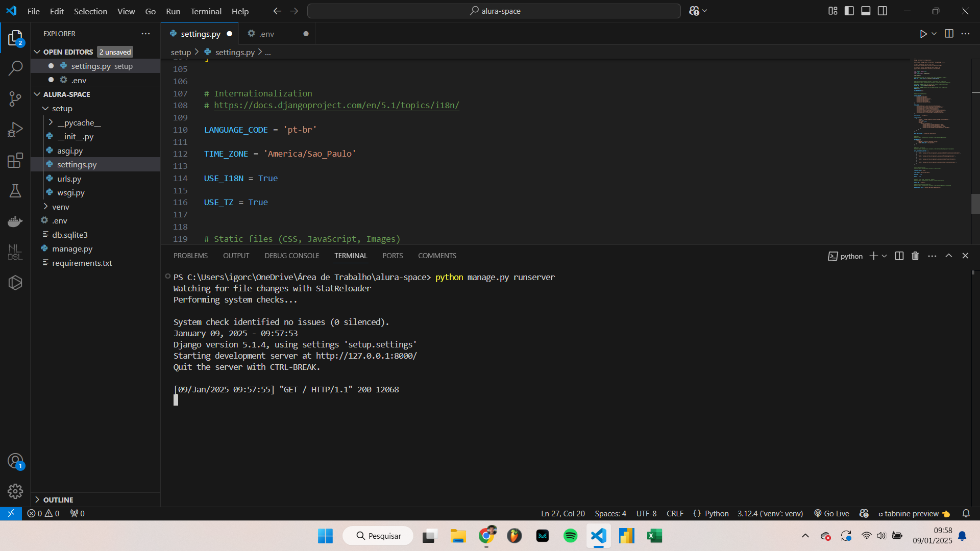Close the terminal panel

coord(965,256)
